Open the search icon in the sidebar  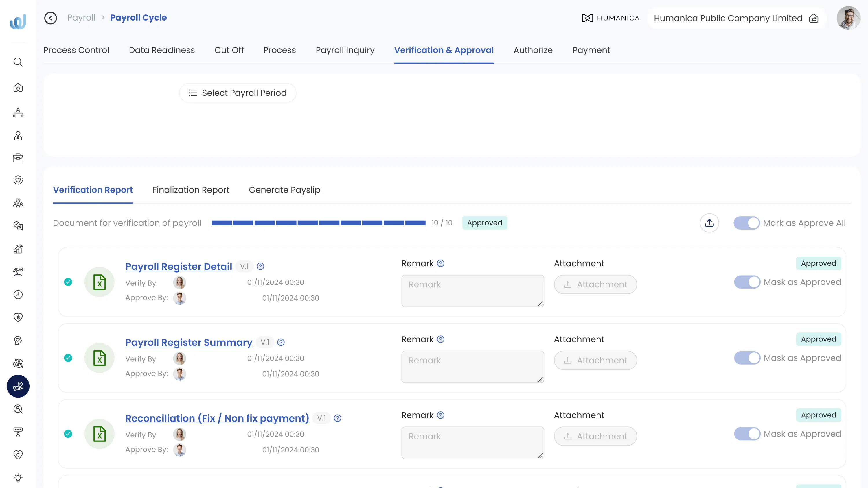(18, 62)
